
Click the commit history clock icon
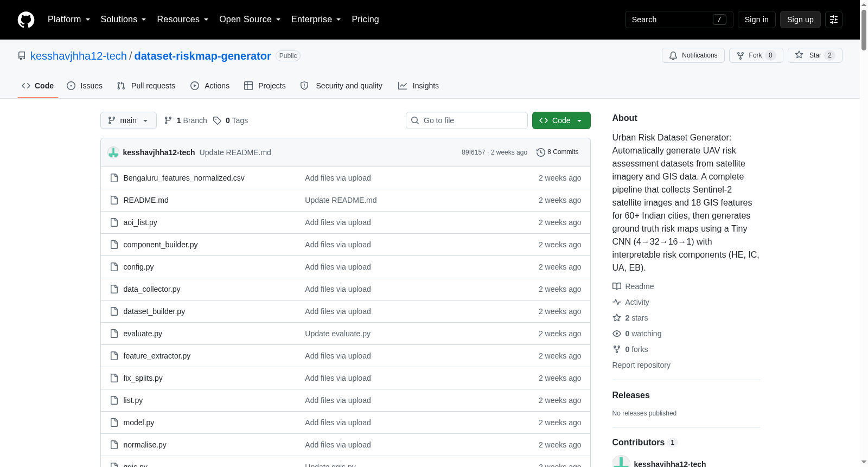[x=540, y=152]
